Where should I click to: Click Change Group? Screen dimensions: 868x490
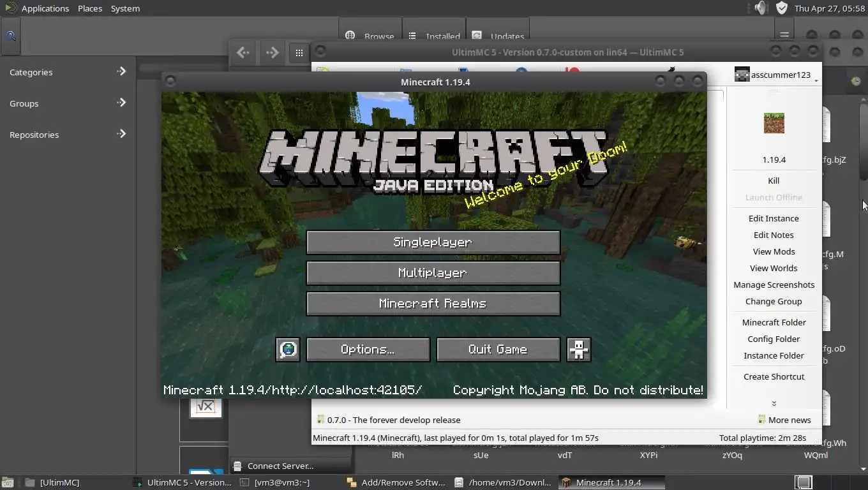[774, 301]
